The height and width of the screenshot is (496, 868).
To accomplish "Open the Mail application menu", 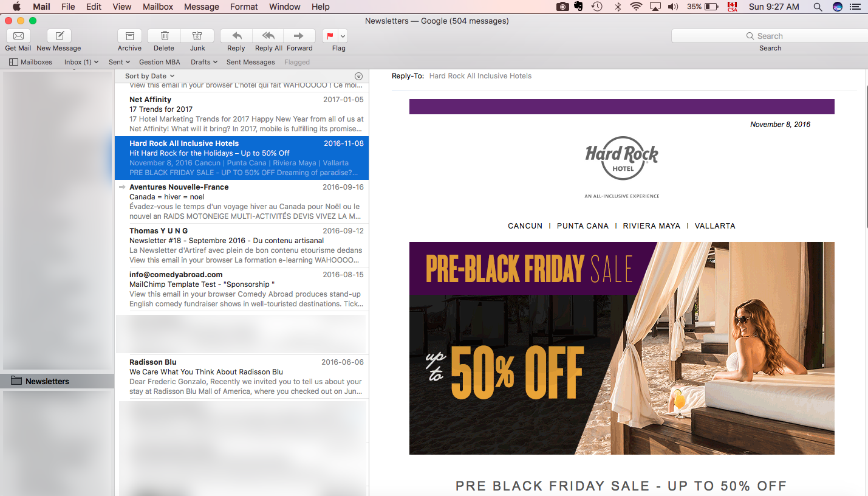I will coord(41,7).
